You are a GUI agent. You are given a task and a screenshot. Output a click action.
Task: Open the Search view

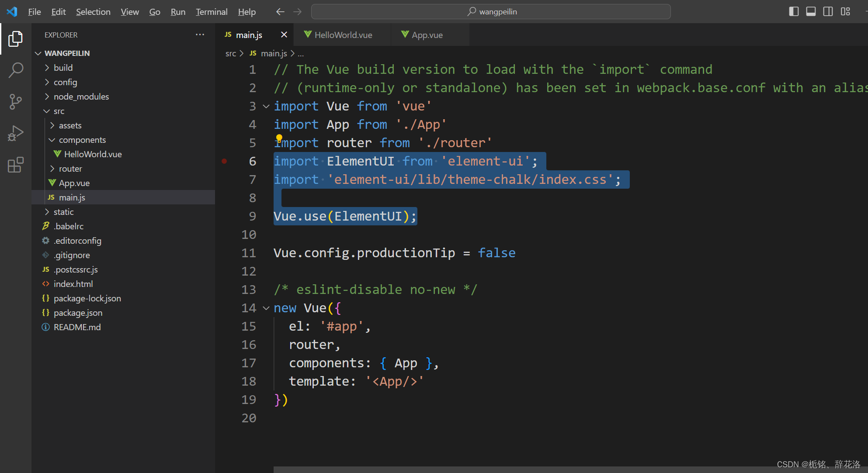[16, 70]
